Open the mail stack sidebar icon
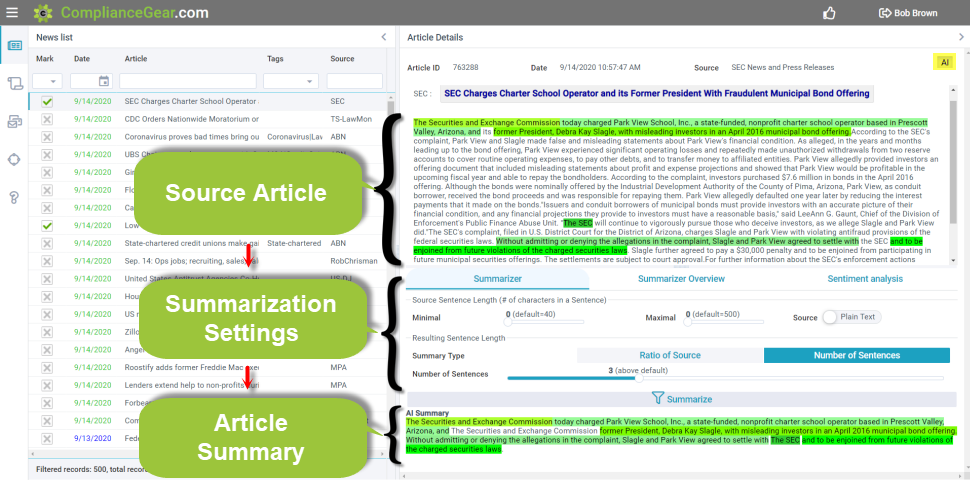Viewport: 970px width, 480px height. click(14, 122)
